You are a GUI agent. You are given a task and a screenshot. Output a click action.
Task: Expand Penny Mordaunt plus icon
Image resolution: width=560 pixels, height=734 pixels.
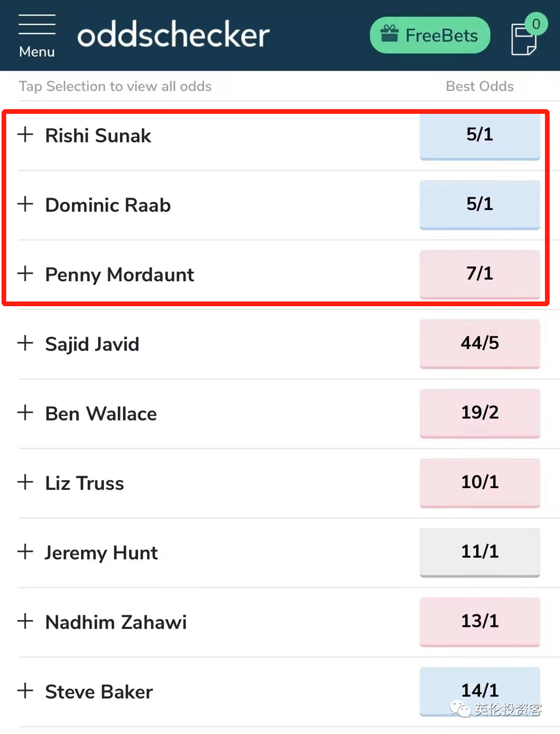25,273
